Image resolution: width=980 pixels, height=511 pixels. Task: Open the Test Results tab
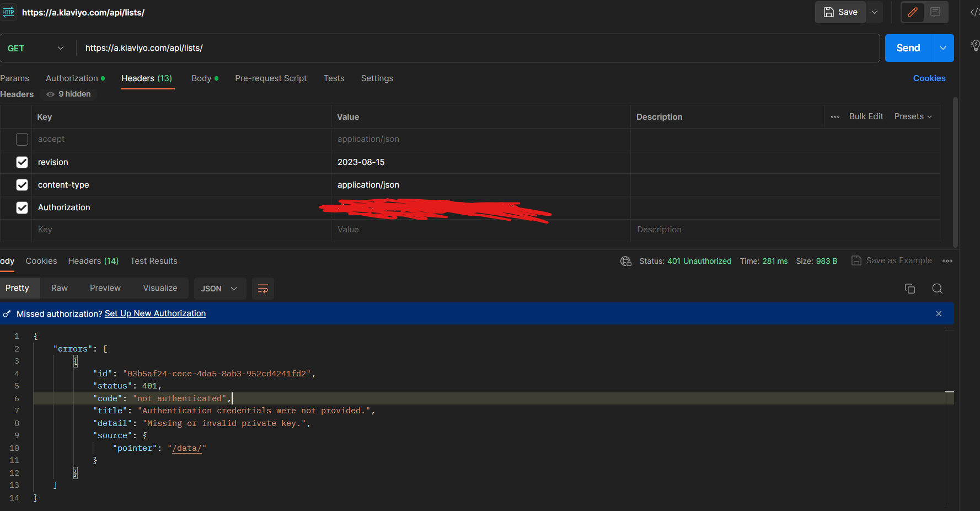click(x=154, y=261)
